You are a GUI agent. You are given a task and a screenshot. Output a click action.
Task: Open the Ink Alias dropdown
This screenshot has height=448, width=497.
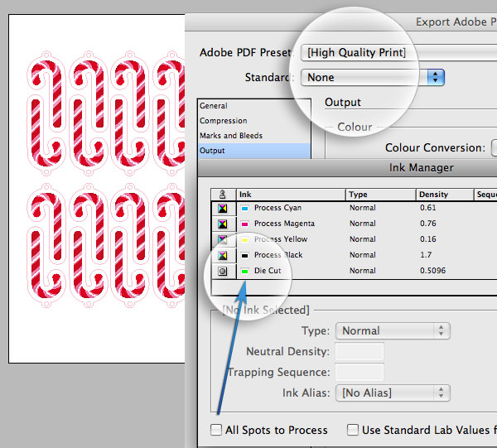pos(395,393)
